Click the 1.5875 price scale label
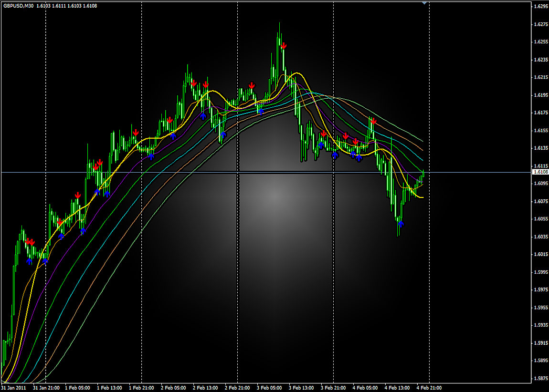 [x=540, y=379]
